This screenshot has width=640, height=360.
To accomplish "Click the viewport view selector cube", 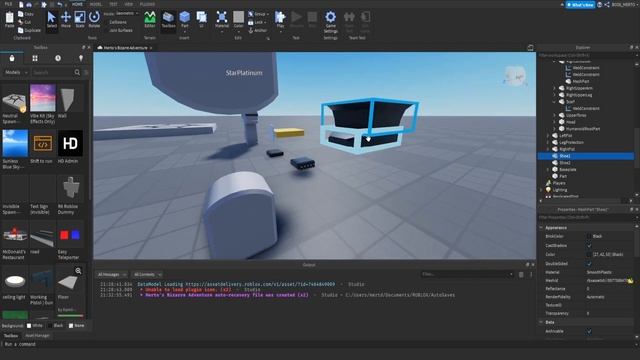I will click(514, 76).
